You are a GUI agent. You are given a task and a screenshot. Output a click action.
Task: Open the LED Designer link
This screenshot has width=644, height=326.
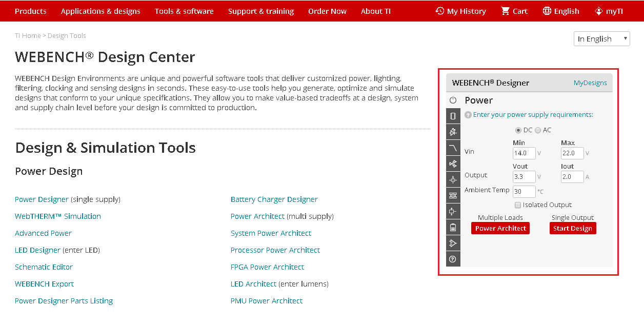tap(37, 250)
